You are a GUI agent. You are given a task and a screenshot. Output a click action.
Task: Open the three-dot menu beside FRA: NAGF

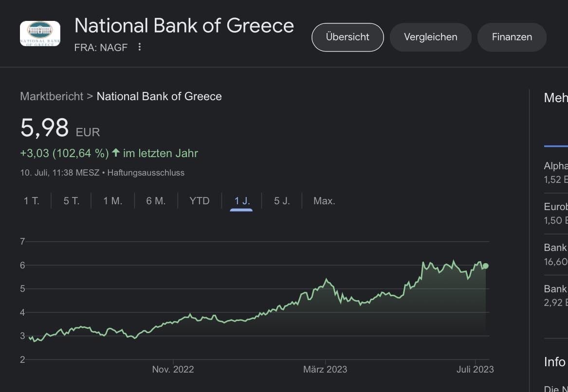pyautogui.click(x=140, y=47)
